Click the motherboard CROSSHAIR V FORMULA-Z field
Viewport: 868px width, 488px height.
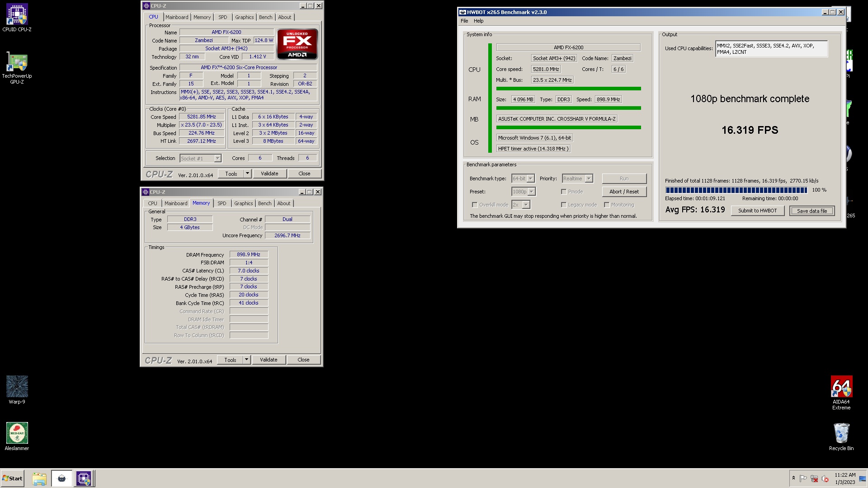[557, 119]
